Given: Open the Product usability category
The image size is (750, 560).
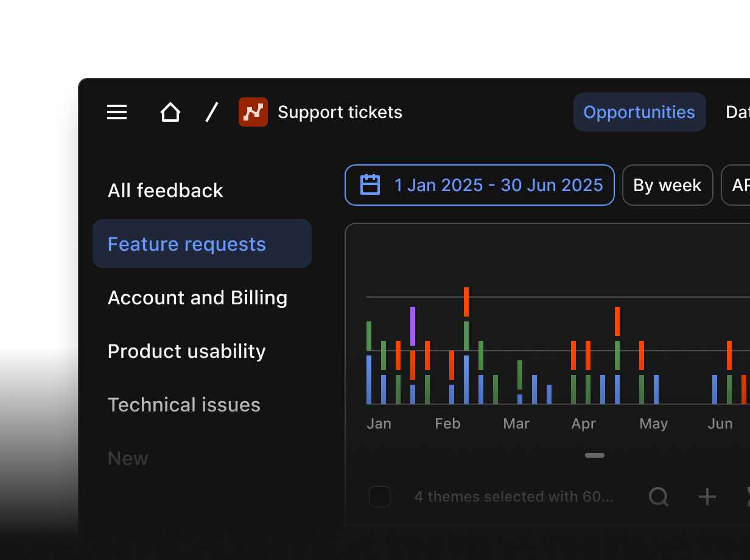Looking at the screenshot, I should 186,351.
